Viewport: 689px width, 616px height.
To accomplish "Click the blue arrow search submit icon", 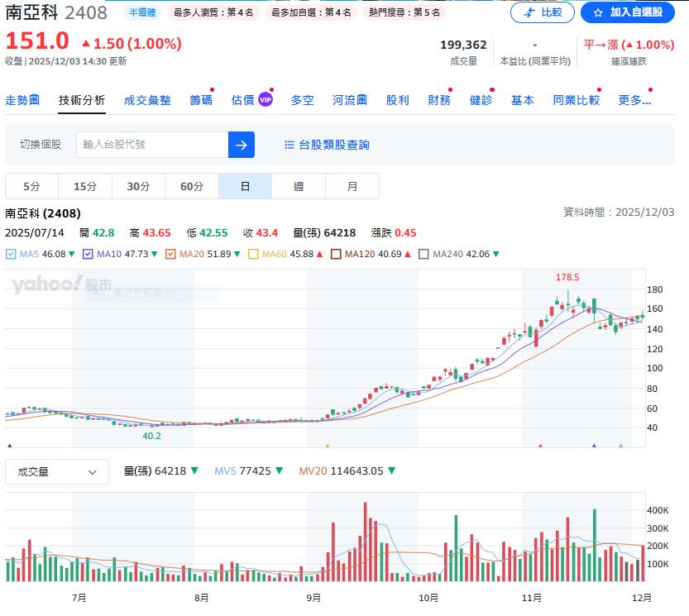I will 241,145.
